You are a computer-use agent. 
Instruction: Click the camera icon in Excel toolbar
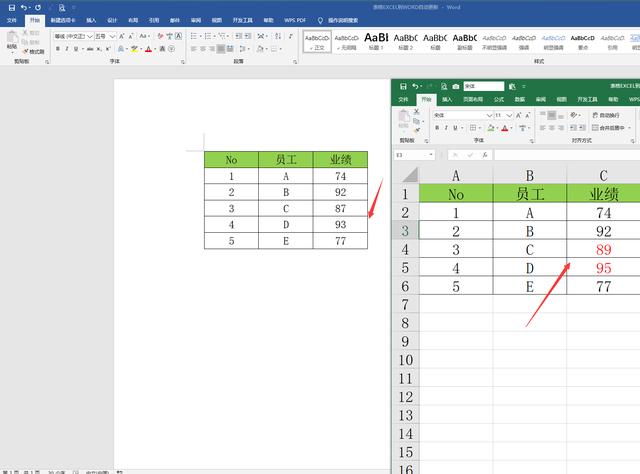456,86
